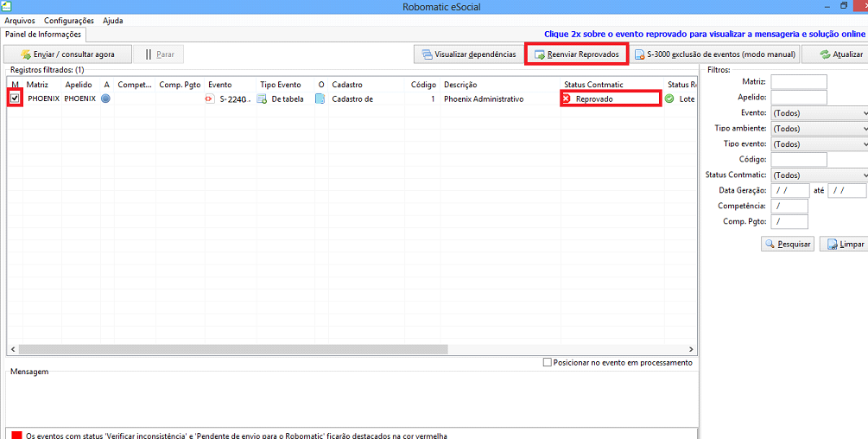The width and height of the screenshot is (868, 439).
Task: Click the red legend square icon
Action: [16, 436]
